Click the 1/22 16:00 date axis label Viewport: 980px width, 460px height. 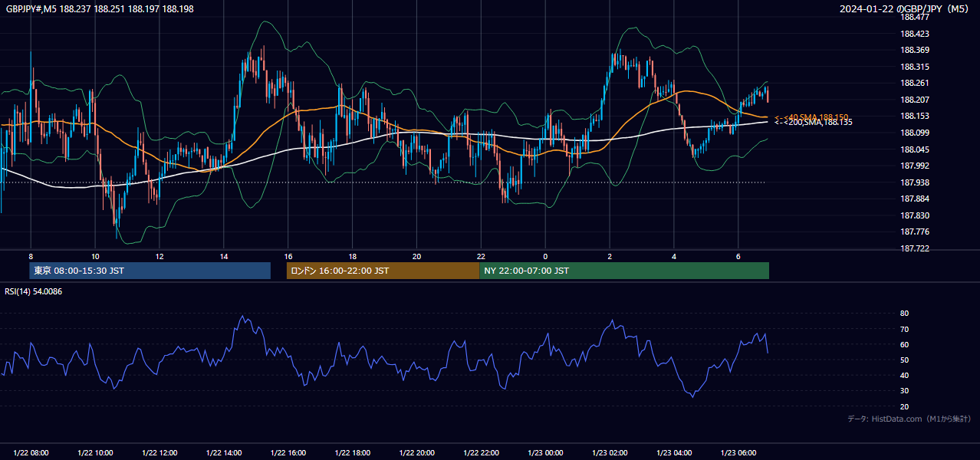[288, 453]
